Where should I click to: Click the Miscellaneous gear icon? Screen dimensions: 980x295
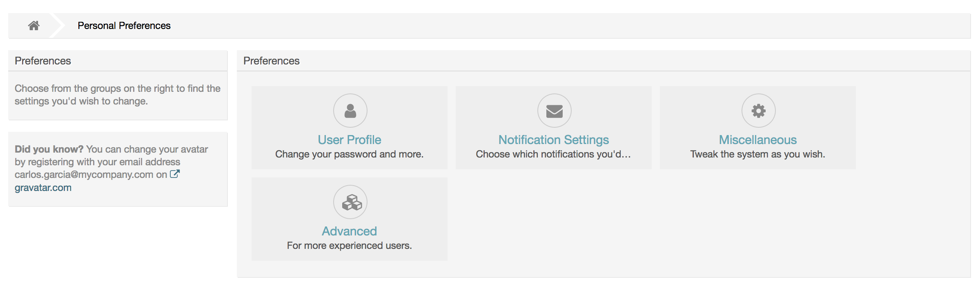click(758, 111)
